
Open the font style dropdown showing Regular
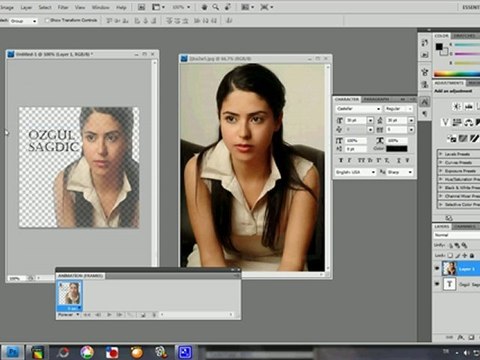click(x=399, y=109)
